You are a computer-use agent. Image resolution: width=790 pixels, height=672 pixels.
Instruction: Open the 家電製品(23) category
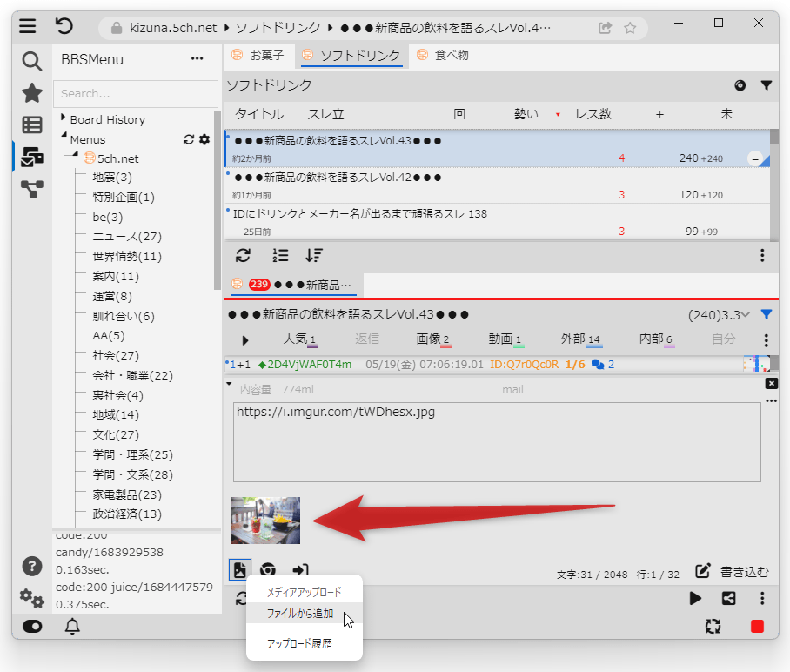click(x=127, y=494)
